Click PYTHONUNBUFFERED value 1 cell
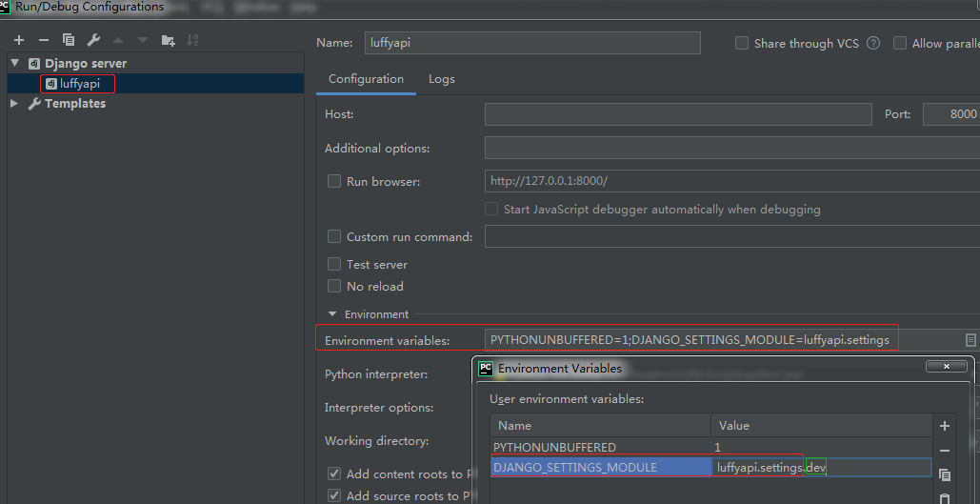The height and width of the screenshot is (504, 980). coord(821,447)
